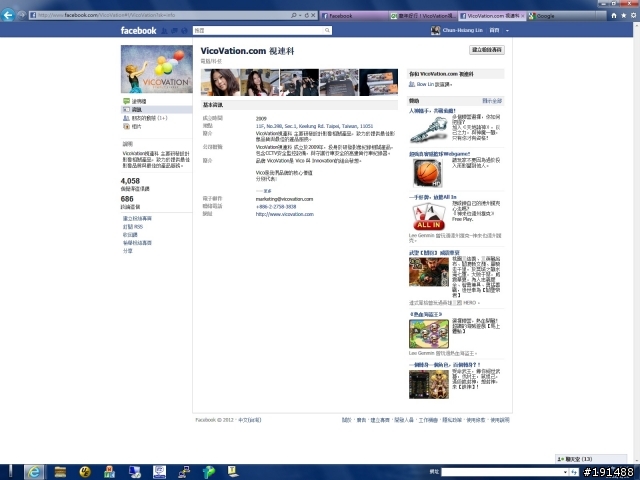Click into the Facebook search field
Screen dimensions: 640x480
(258, 30)
